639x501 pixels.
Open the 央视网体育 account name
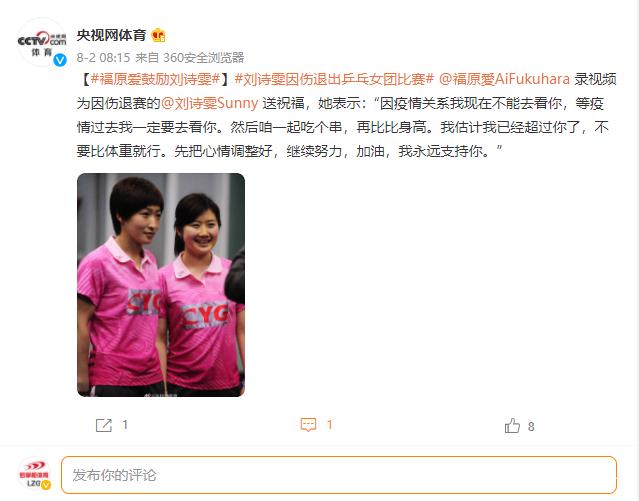point(111,35)
